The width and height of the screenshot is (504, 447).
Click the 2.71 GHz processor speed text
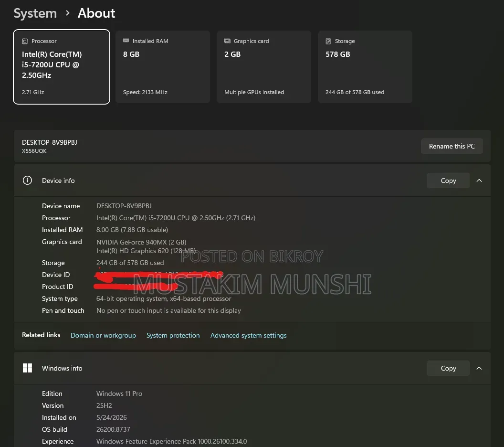tap(33, 92)
